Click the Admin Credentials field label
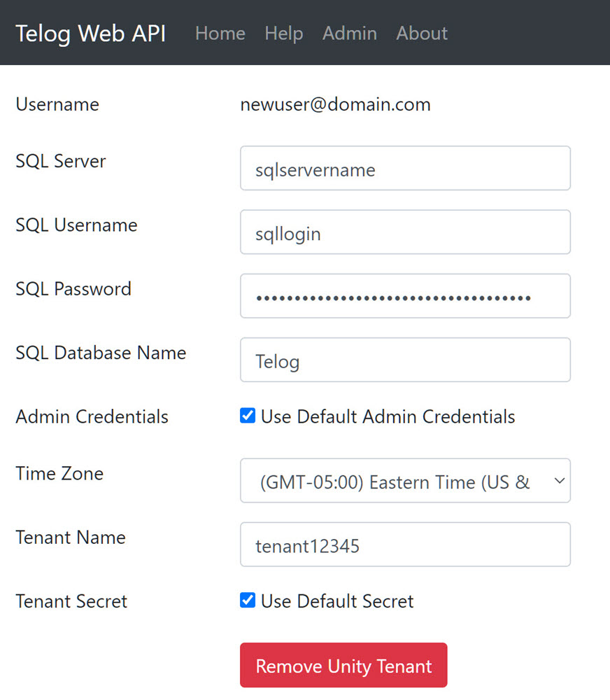The height and width of the screenshot is (700, 610). (x=92, y=416)
